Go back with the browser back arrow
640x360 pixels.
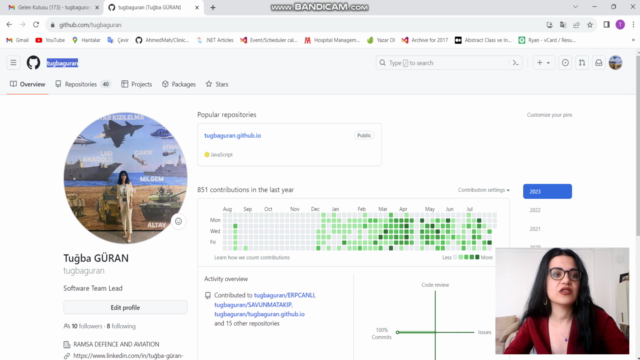tap(9, 25)
